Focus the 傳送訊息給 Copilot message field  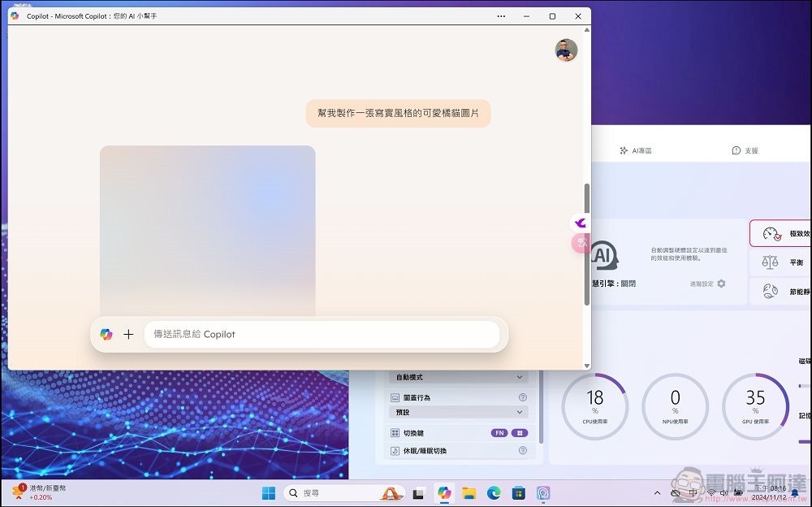(322, 335)
